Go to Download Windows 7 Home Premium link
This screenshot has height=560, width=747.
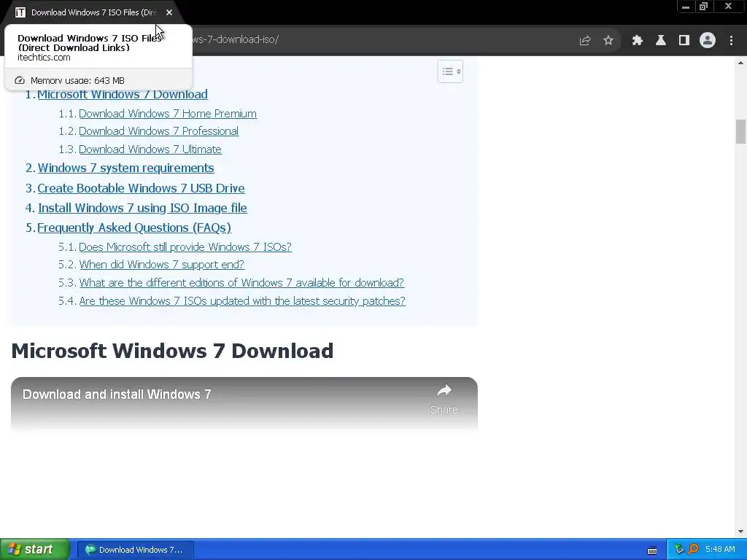pyautogui.click(x=168, y=113)
